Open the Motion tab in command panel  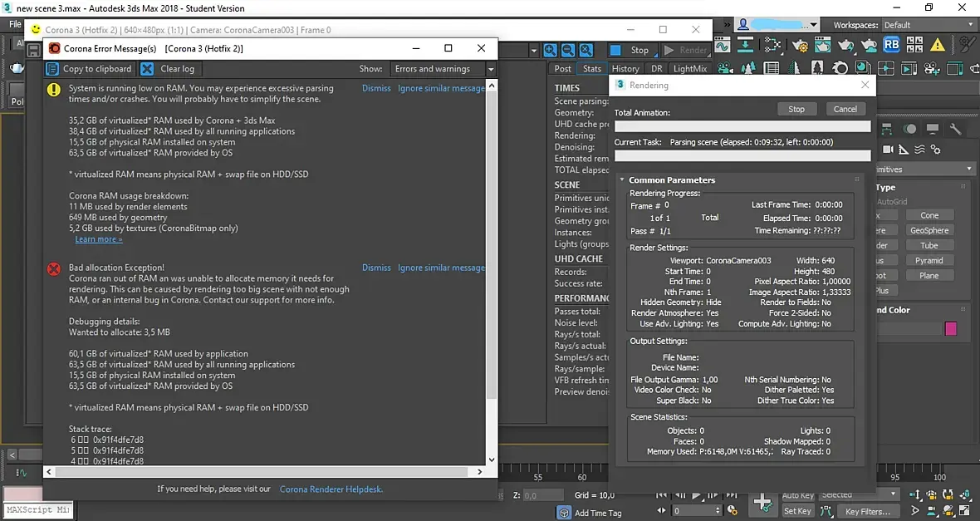point(910,129)
